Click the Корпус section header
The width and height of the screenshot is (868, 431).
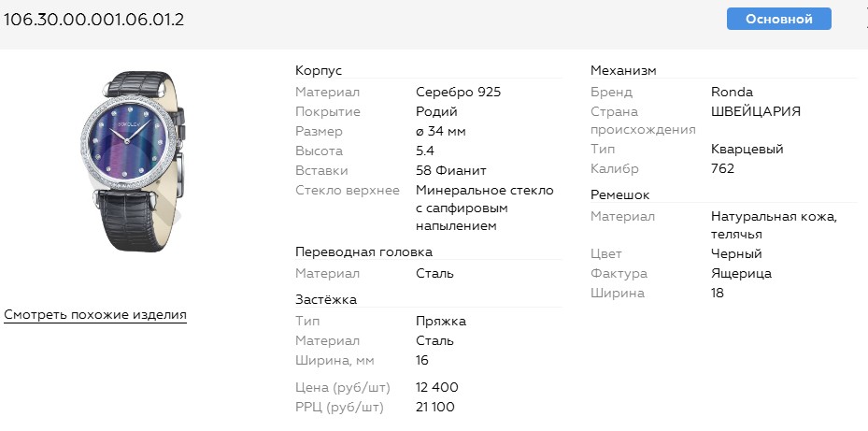pyautogui.click(x=319, y=71)
